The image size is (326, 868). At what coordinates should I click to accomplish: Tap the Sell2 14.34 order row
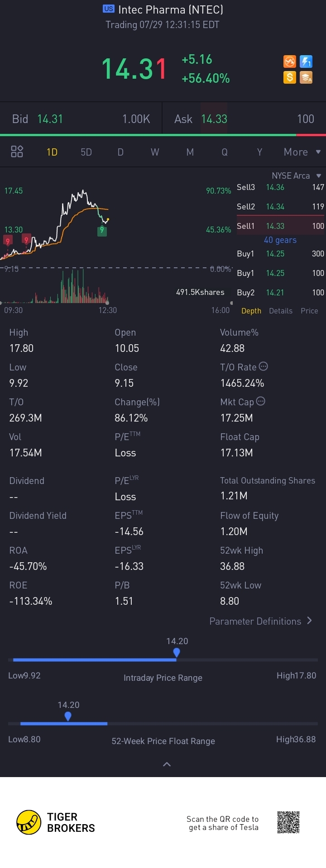point(280,206)
